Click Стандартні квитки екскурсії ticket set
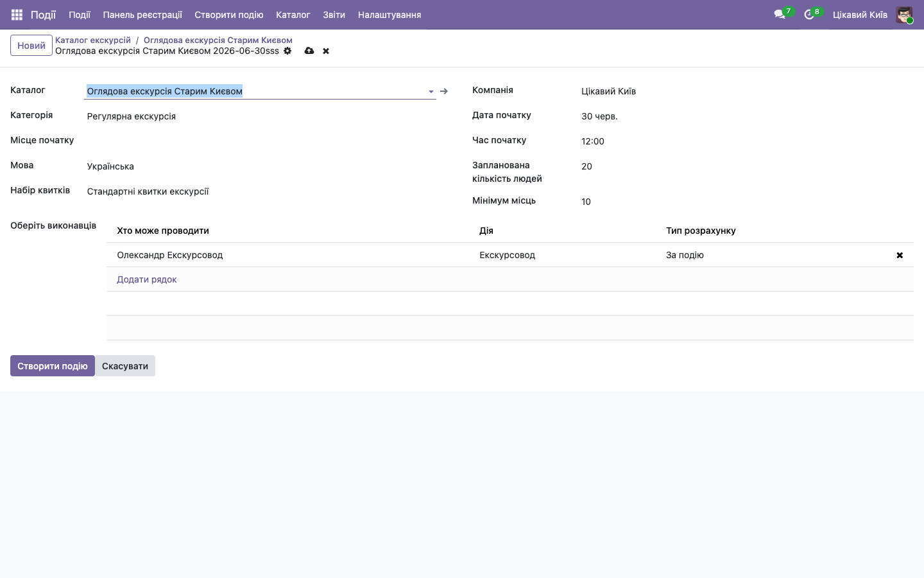 (148, 191)
